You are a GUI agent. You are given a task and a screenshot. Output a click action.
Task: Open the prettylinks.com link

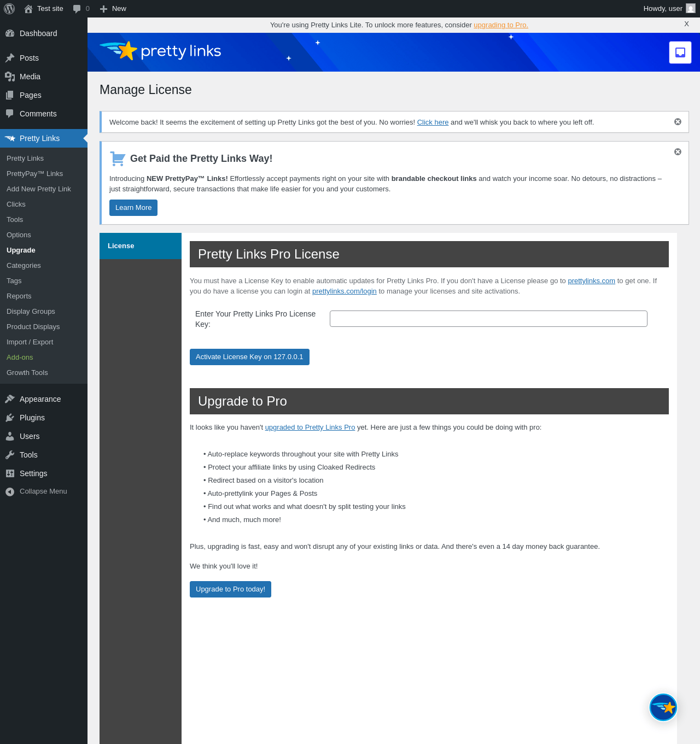tap(591, 281)
